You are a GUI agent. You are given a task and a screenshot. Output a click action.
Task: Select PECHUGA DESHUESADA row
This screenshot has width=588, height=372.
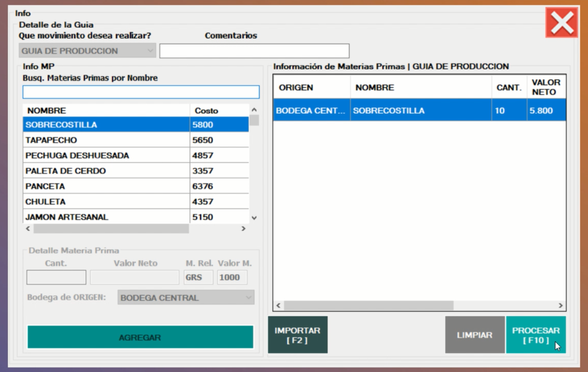[107, 156]
